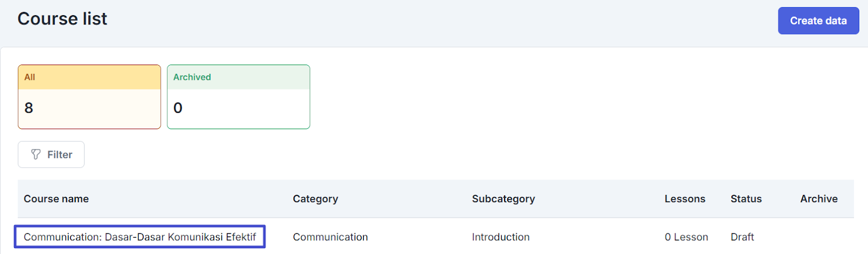Click the Status column header
The width and height of the screenshot is (868, 254).
click(x=746, y=199)
